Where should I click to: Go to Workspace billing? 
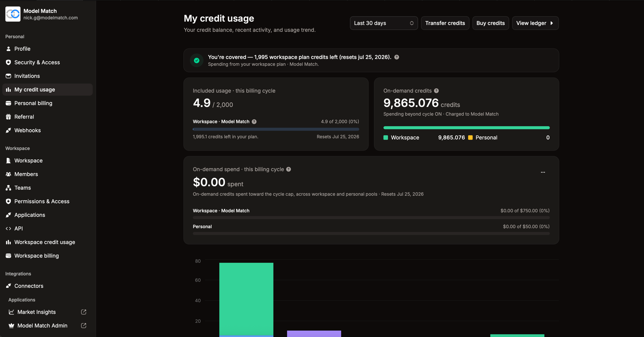tap(48, 256)
